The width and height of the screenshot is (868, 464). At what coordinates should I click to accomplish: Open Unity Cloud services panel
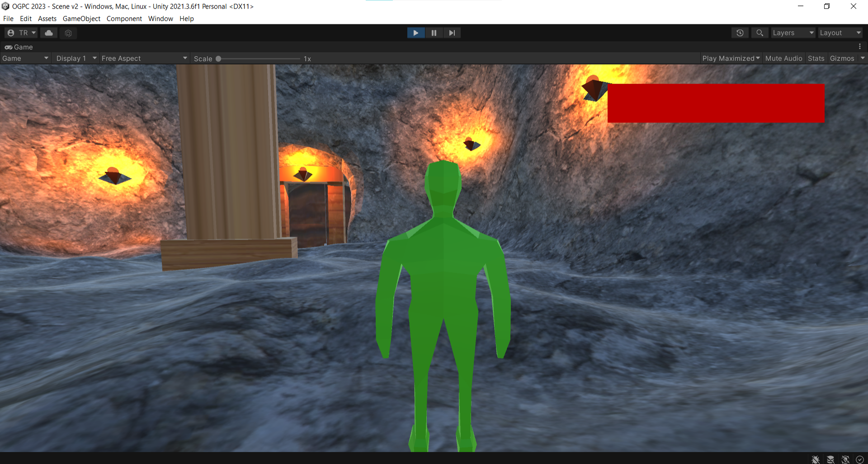pyautogui.click(x=48, y=33)
